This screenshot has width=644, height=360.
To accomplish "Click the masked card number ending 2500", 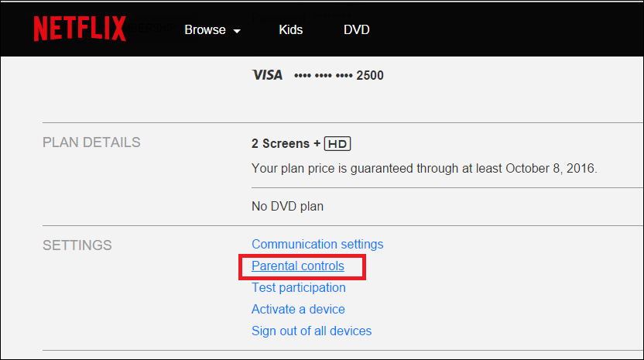I will 339,76.
